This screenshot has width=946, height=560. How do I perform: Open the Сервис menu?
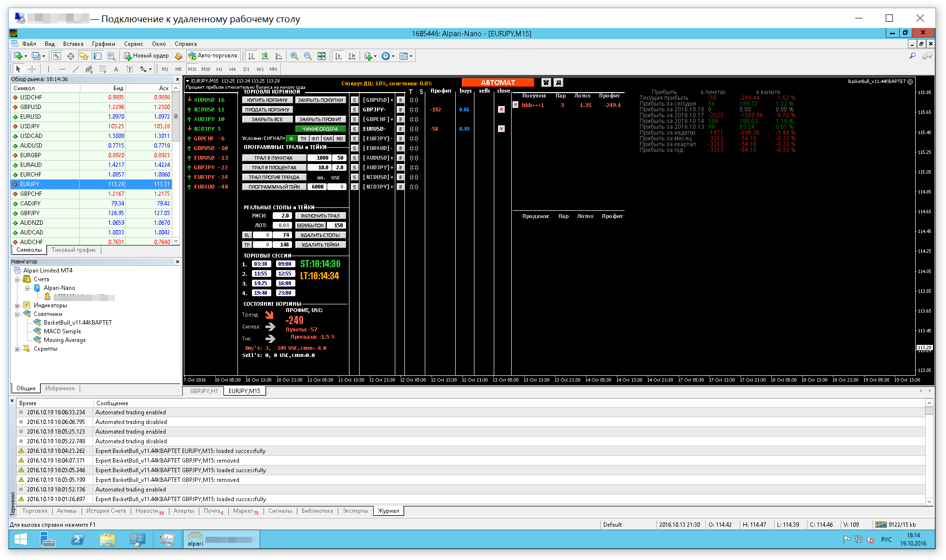pos(133,44)
